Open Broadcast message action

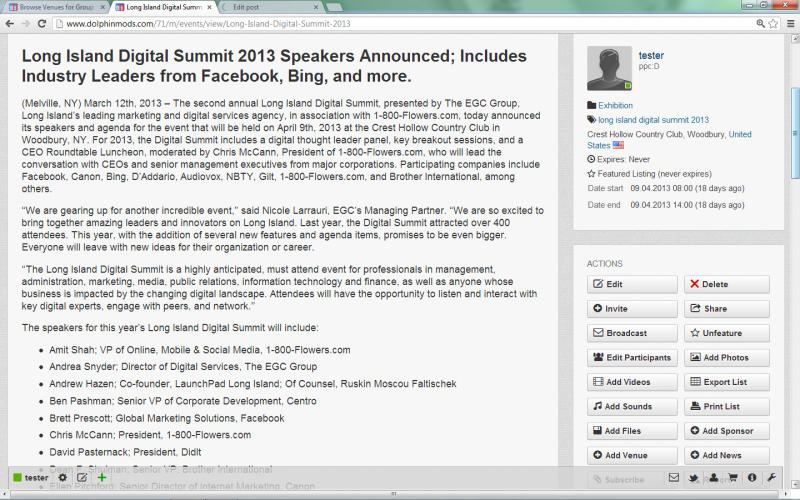tap(632, 333)
